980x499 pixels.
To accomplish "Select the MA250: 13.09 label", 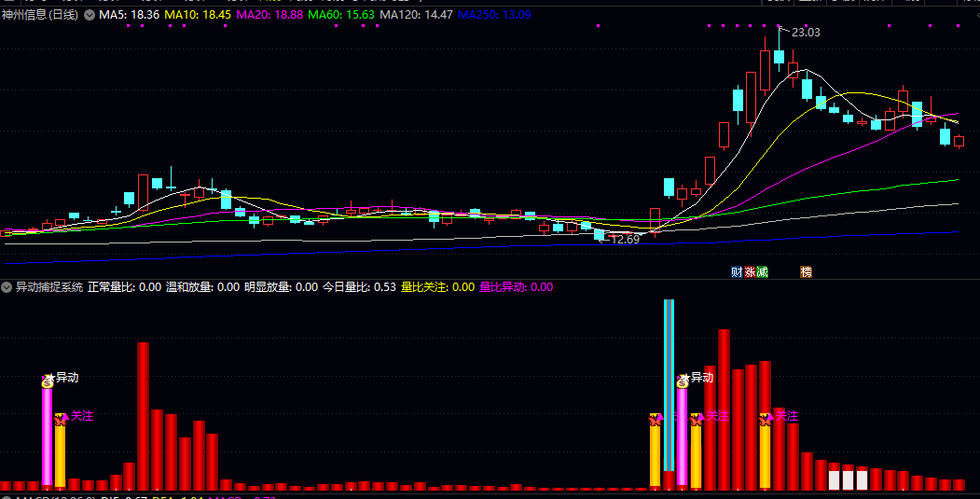I will 494,14.
